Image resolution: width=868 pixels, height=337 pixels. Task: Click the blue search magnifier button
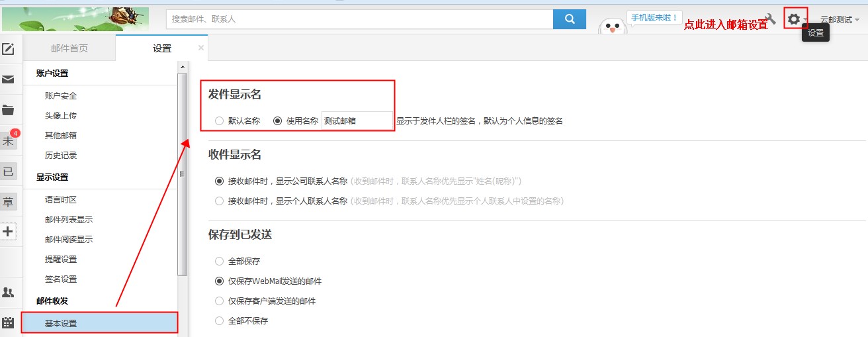[x=569, y=19]
